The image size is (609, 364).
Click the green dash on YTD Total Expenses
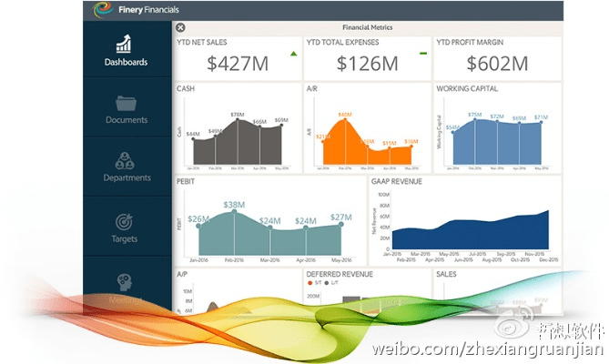[x=422, y=54]
